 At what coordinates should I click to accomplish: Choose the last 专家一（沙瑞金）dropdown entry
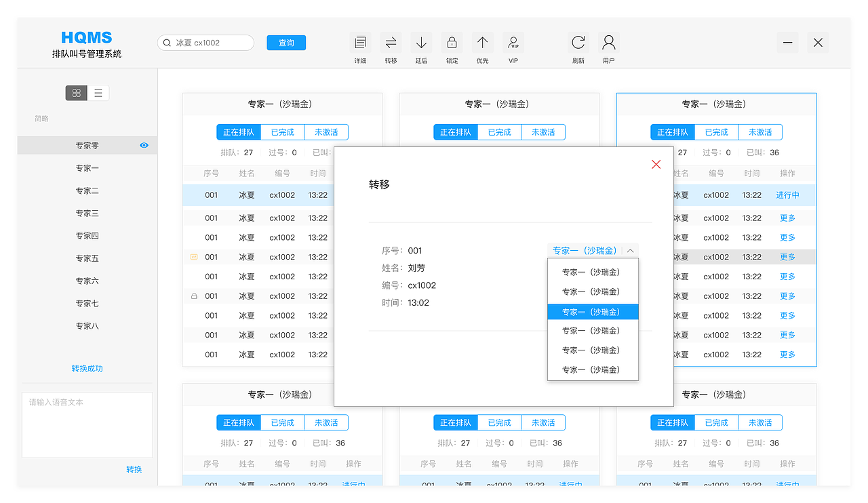tap(593, 369)
